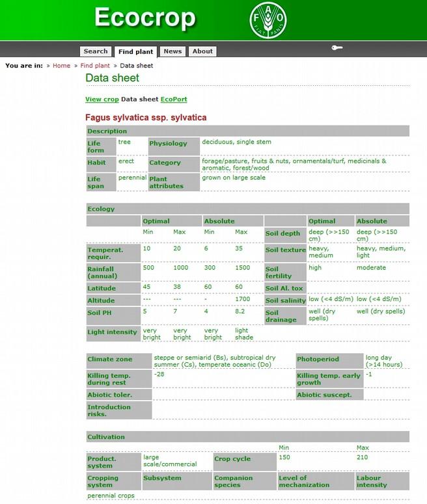The height and width of the screenshot is (504, 427).
Task: Click the Description section header
Action: pyautogui.click(x=248, y=131)
